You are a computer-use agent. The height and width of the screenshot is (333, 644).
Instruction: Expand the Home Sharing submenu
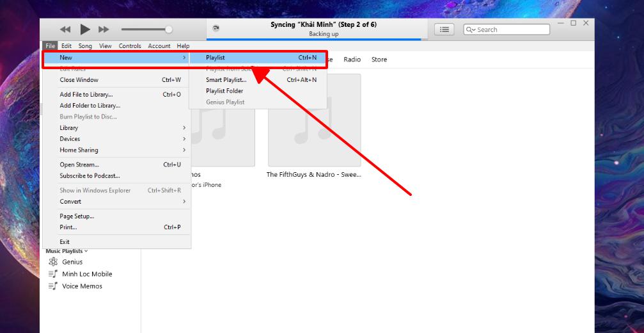tap(116, 150)
